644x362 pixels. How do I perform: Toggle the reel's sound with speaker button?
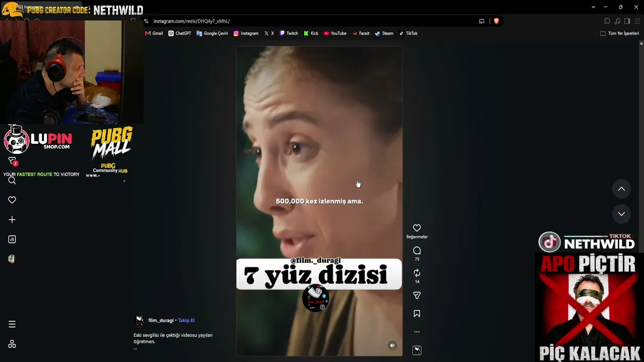click(x=392, y=345)
